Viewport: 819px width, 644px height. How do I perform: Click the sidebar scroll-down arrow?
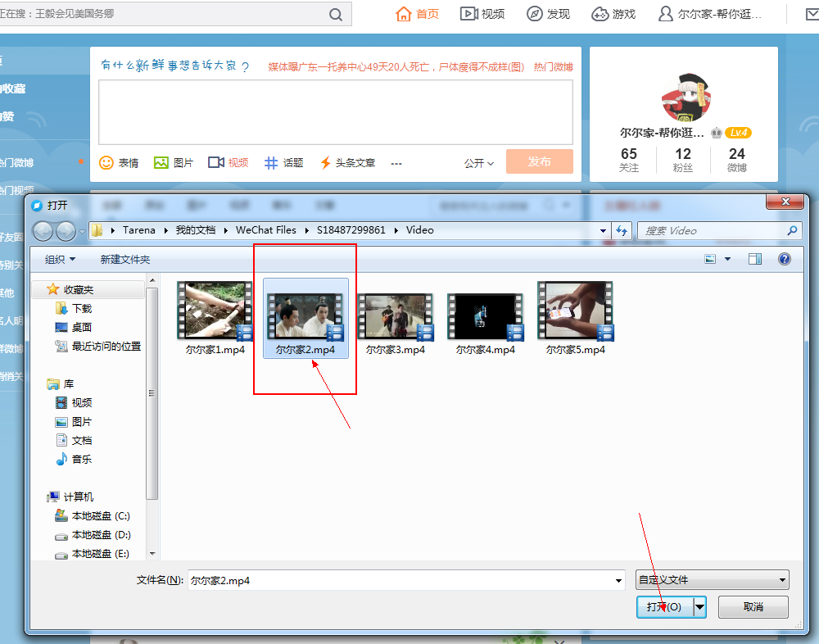pyautogui.click(x=152, y=554)
